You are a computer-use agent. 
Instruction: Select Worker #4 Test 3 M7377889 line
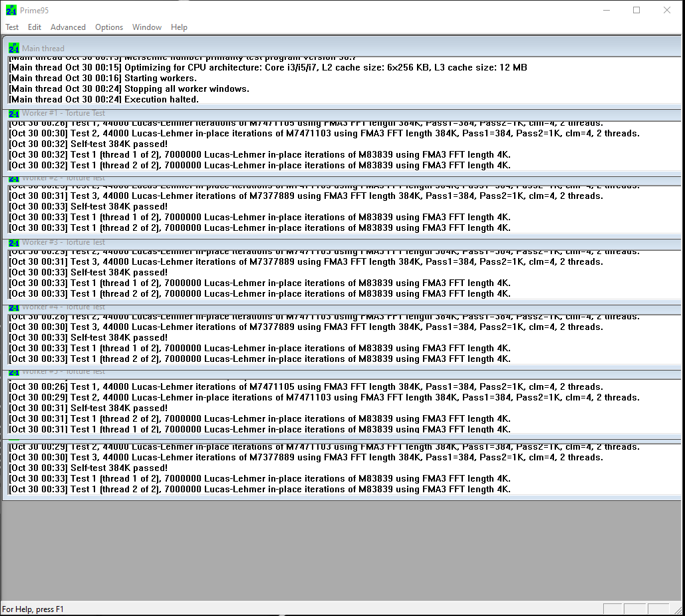pyautogui.click(x=306, y=327)
